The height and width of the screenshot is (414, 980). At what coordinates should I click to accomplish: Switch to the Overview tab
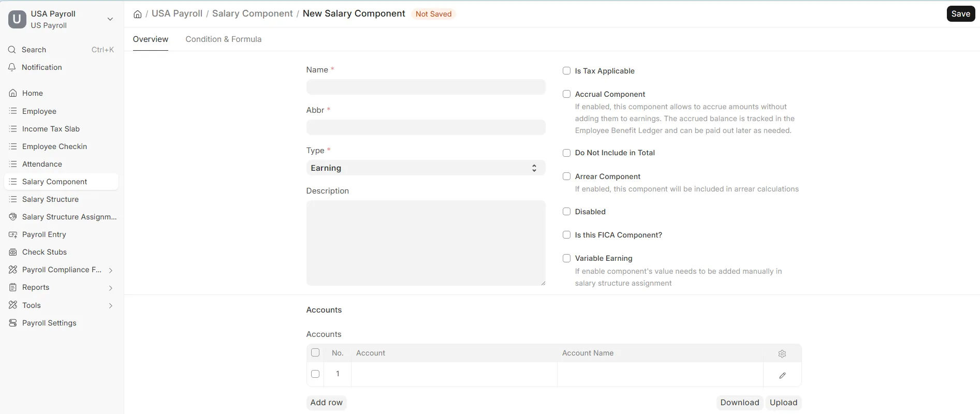click(151, 39)
